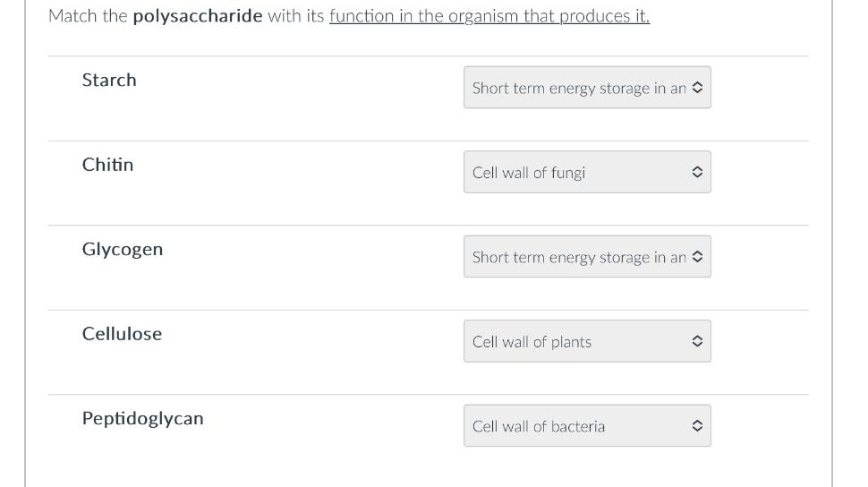Image resolution: width=868 pixels, height=487 pixels.
Task: Click the up-down arrow icon in Chitin dropdown
Action: click(x=697, y=172)
